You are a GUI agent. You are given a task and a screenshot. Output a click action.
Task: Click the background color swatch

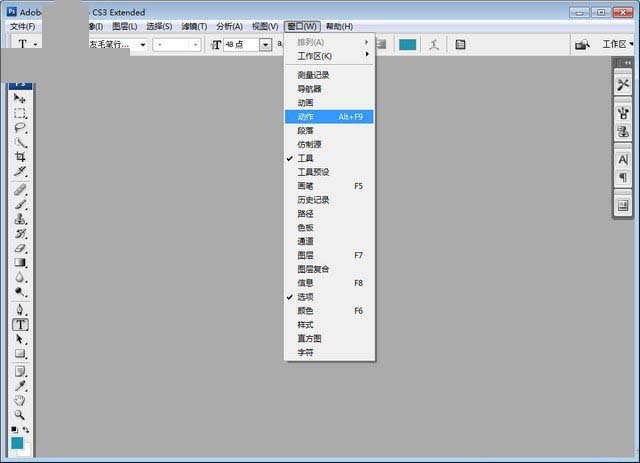pos(26,451)
